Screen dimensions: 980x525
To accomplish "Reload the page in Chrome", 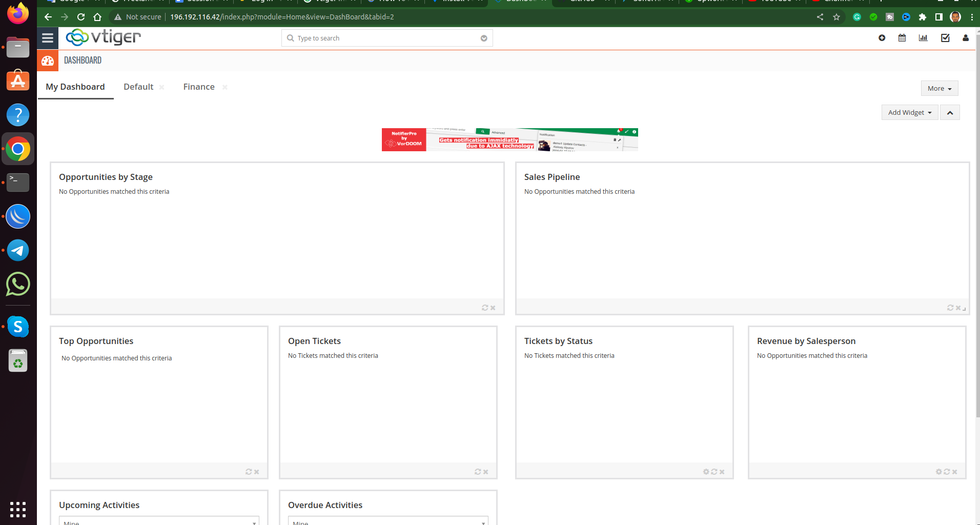I will click(x=81, y=17).
